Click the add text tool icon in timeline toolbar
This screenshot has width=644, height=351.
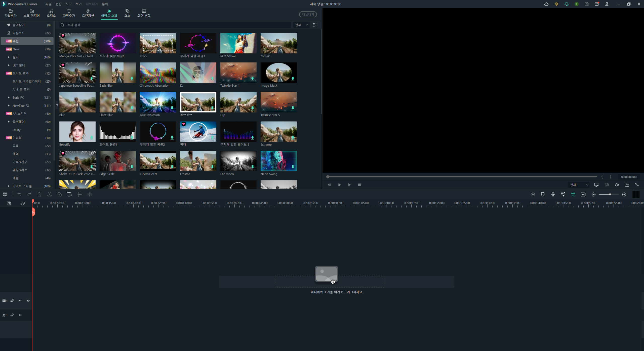(69, 194)
